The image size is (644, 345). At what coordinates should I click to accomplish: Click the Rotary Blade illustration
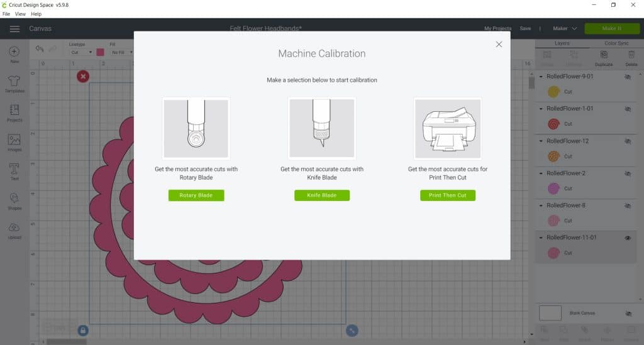[x=196, y=128]
